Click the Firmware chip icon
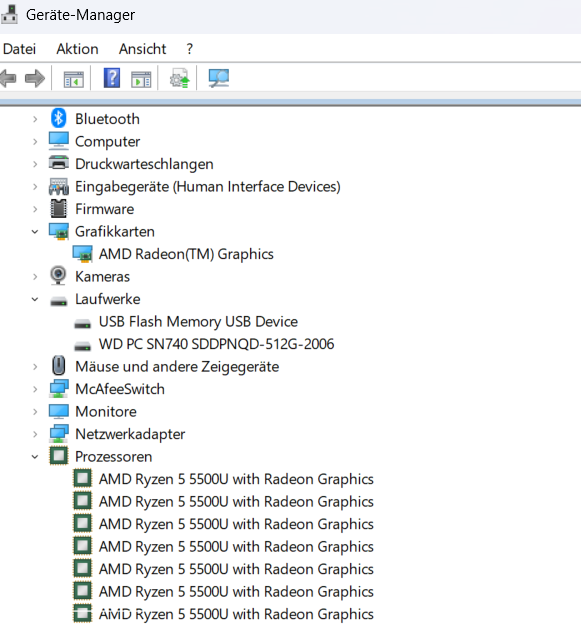 point(59,208)
